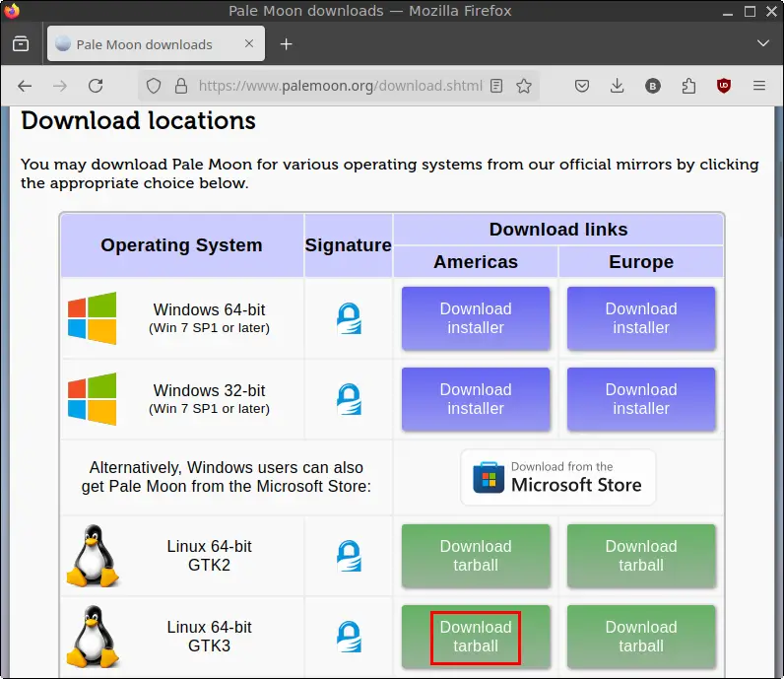Close the Pale Moon downloads tab
784x679 pixels.
249,43
